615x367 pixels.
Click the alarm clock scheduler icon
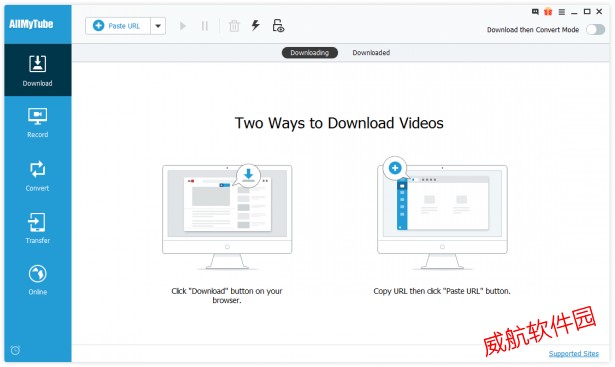15,350
